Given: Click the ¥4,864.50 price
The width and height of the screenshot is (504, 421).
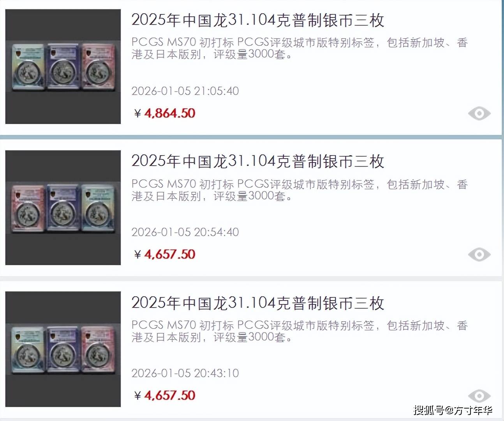Looking at the screenshot, I should 164,113.
